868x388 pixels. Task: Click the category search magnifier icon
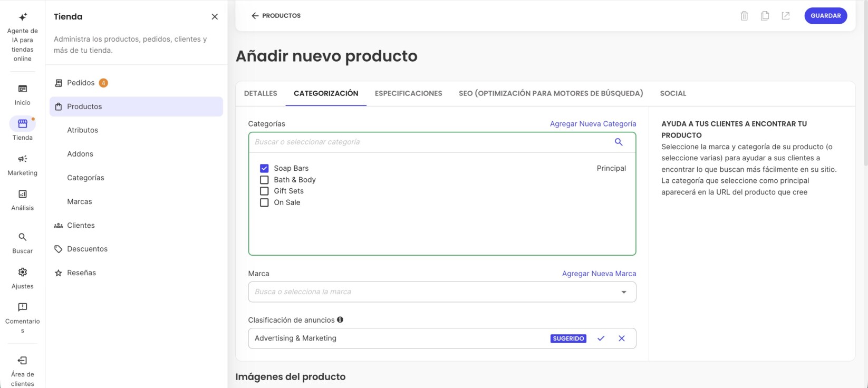tap(619, 142)
